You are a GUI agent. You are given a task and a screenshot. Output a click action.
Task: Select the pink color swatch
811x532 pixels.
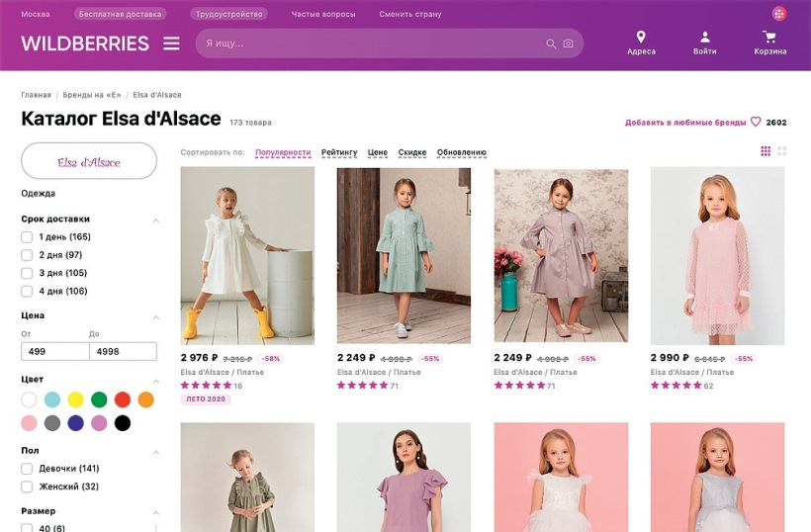point(29,423)
